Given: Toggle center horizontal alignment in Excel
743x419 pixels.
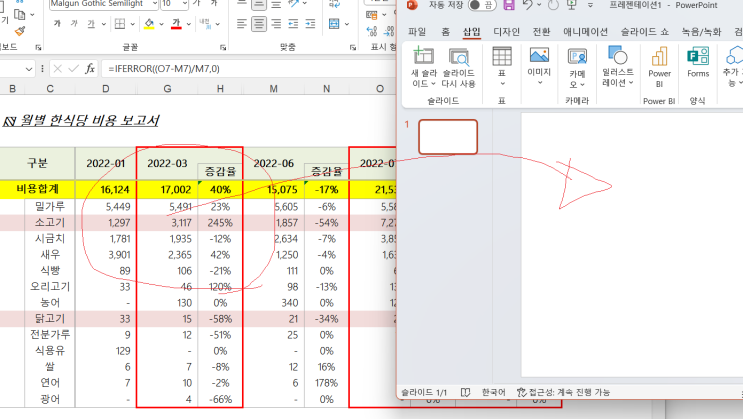Looking at the screenshot, I should click(259, 24).
